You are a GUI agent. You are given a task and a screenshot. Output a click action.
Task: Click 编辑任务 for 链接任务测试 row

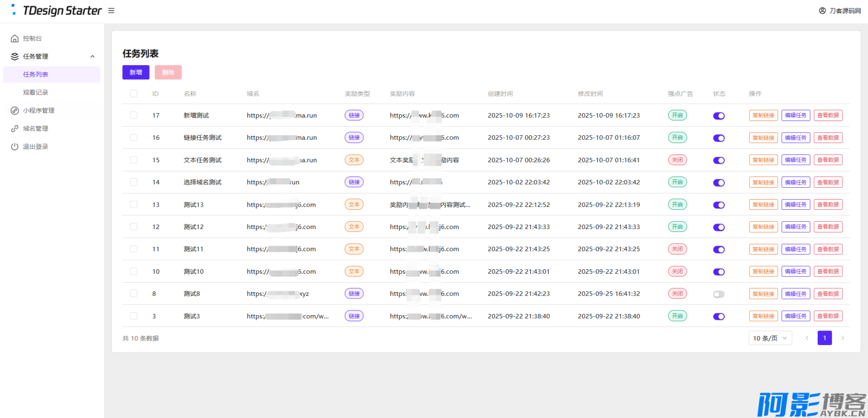point(796,137)
